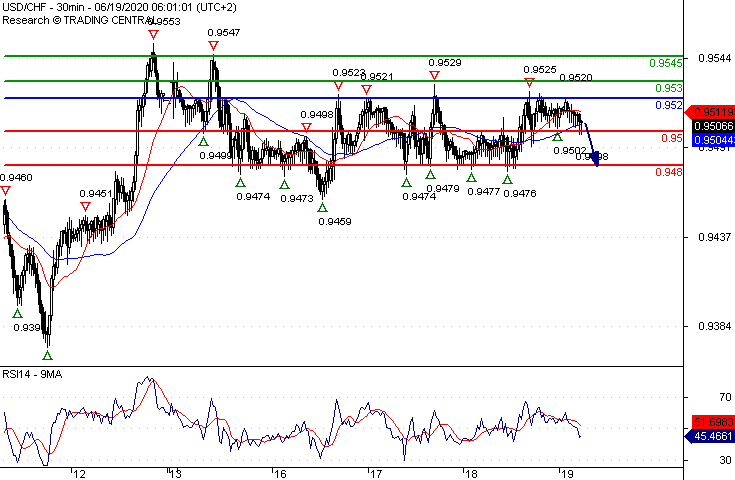
Task: Click the 0.9547 swing high label
Action: click(x=224, y=32)
